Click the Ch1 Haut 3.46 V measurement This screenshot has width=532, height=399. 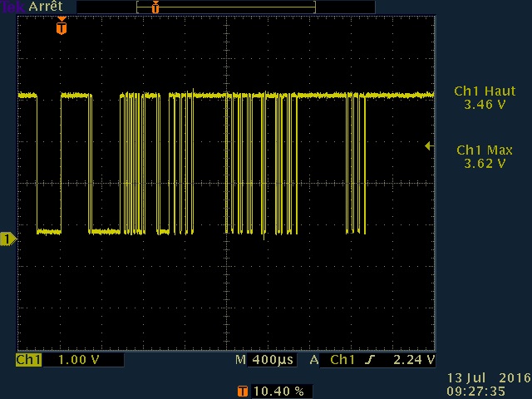tap(485, 98)
